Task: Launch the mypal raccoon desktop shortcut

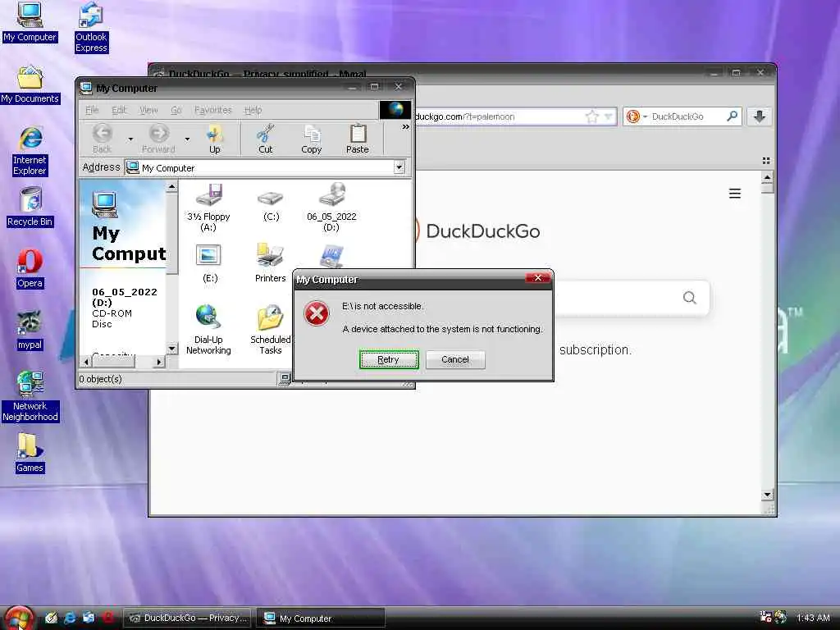Action: 30,331
